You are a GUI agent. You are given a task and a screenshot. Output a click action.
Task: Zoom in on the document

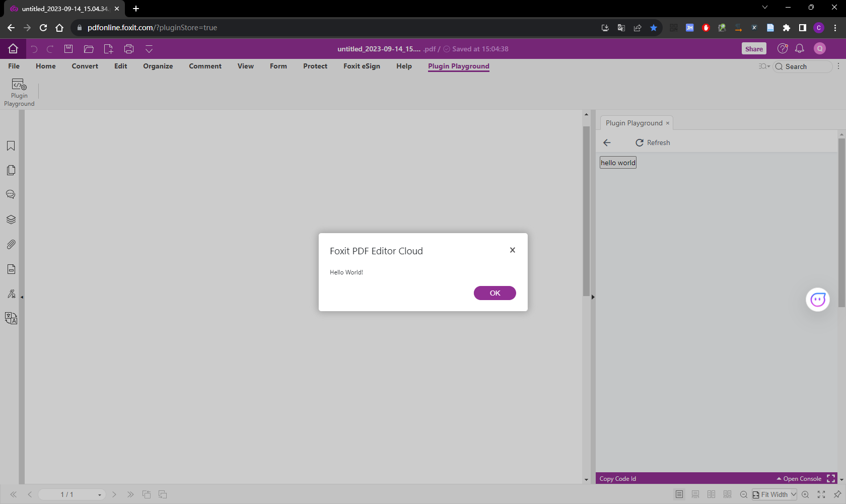pos(806,494)
